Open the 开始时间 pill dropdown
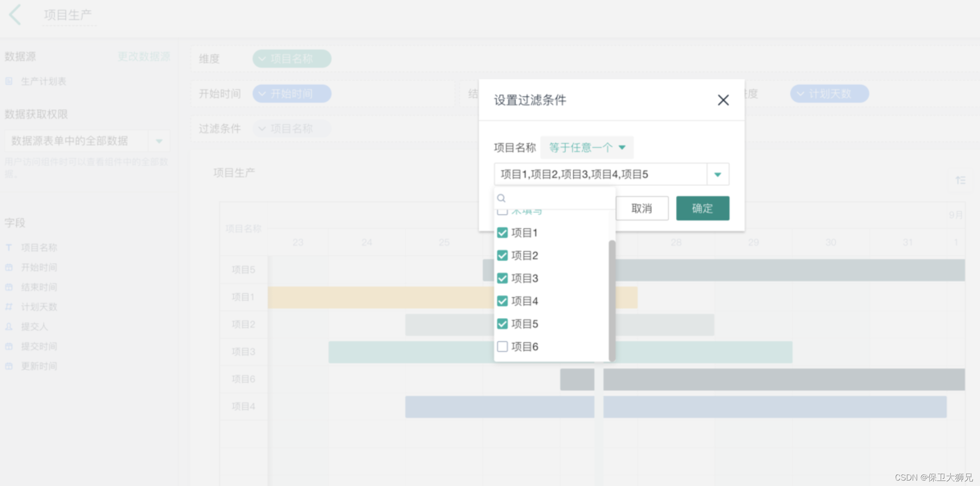 coord(292,94)
